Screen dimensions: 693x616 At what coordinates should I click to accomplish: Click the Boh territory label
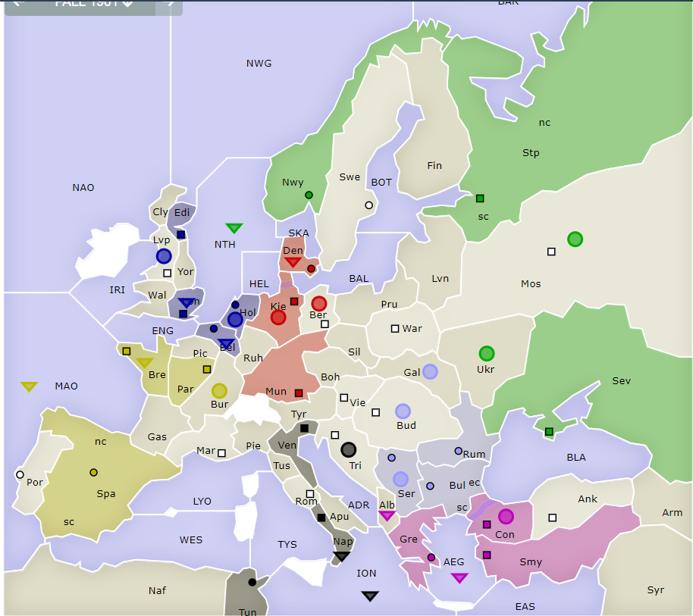coord(330,377)
